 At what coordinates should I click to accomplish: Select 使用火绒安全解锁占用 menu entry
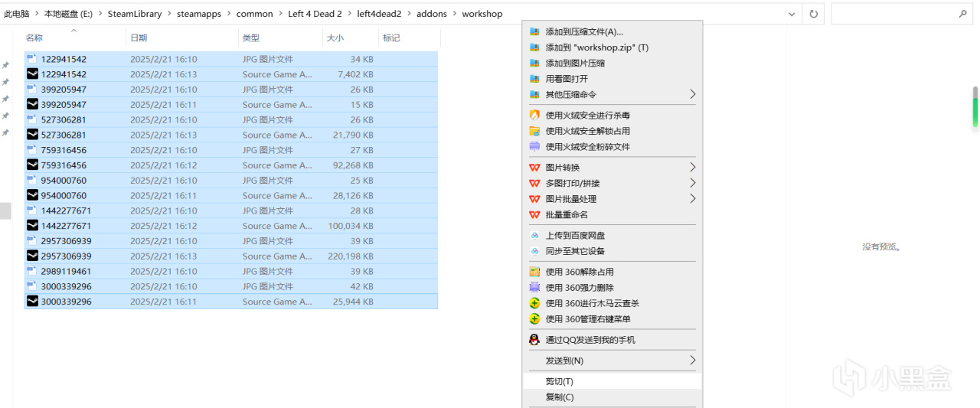[612, 131]
